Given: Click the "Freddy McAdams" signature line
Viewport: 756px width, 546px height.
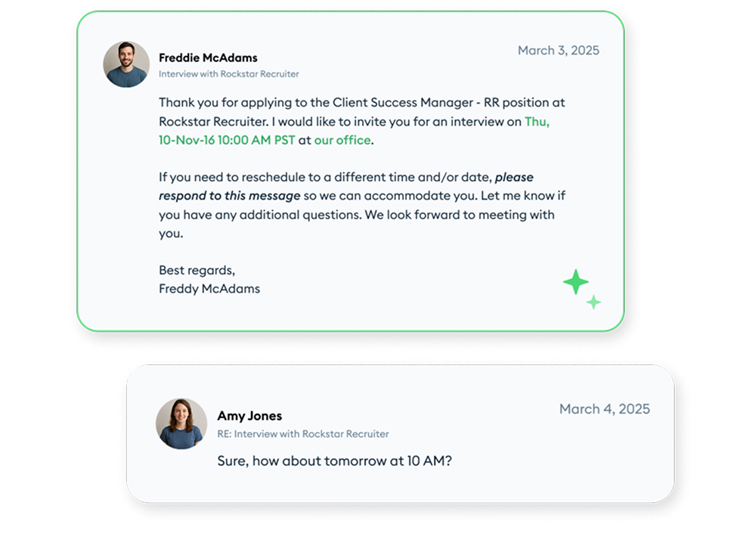Looking at the screenshot, I should pos(209,288).
